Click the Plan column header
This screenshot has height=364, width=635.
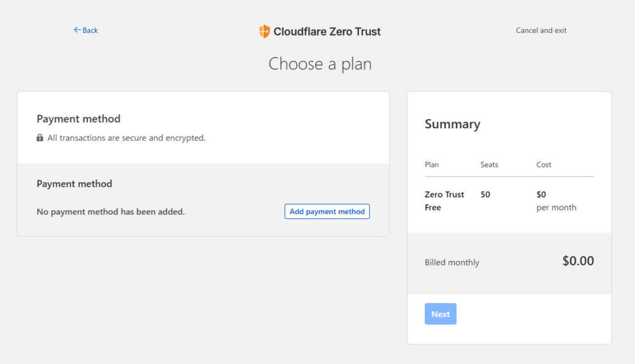pyautogui.click(x=430, y=164)
